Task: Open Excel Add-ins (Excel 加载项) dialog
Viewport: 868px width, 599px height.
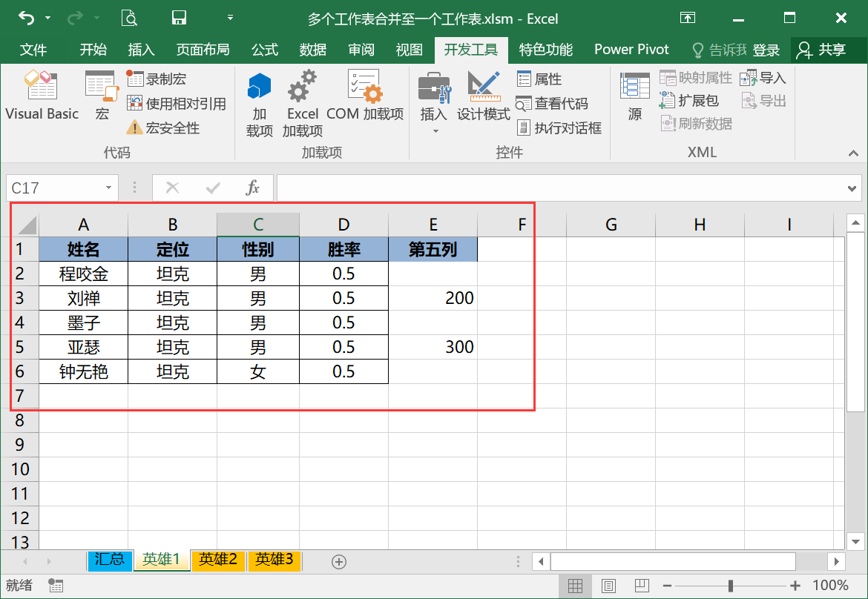Action: point(302,104)
